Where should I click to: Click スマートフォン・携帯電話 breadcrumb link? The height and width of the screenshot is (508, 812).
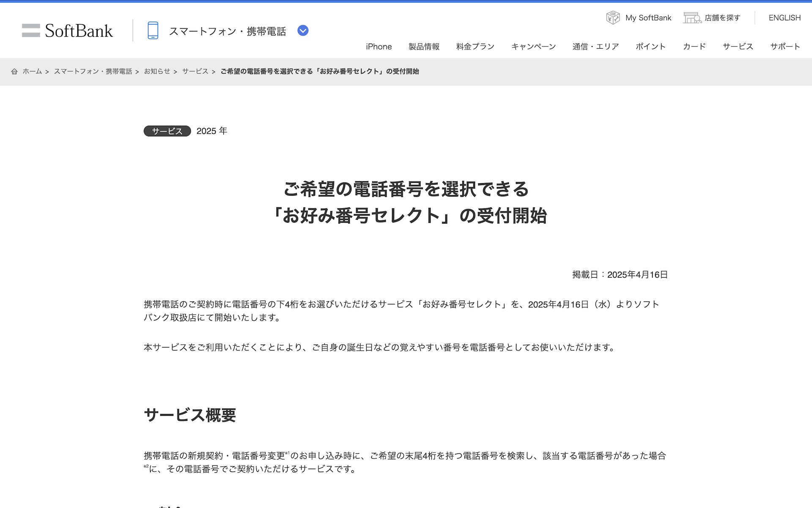tap(93, 72)
